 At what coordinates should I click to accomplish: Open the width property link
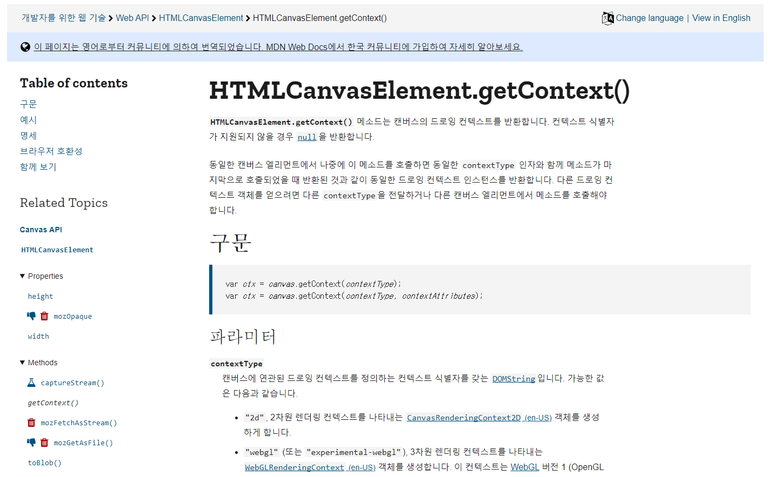point(38,336)
